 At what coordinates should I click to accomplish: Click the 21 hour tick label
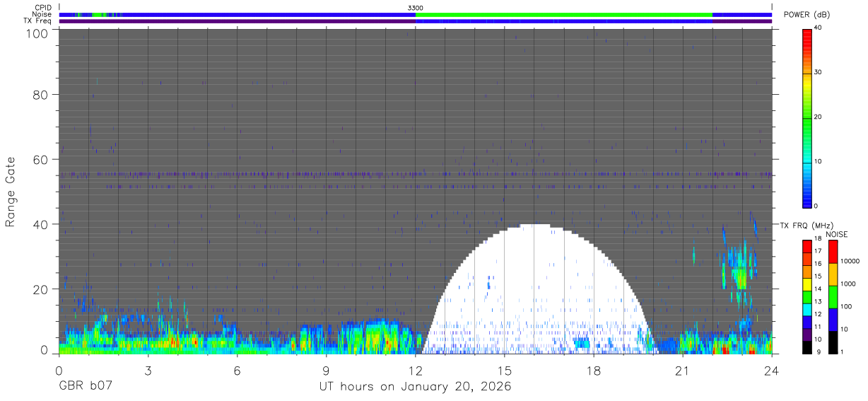(x=682, y=371)
